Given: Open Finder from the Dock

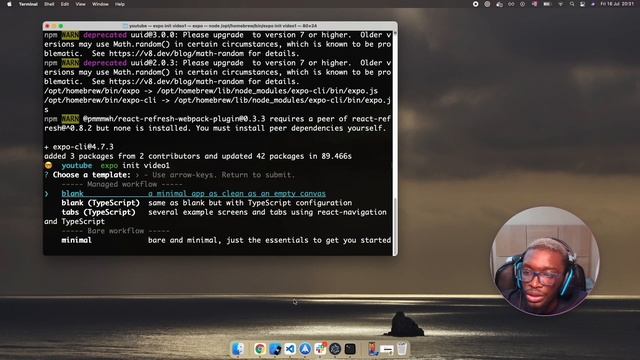Looking at the screenshot, I should [238, 349].
